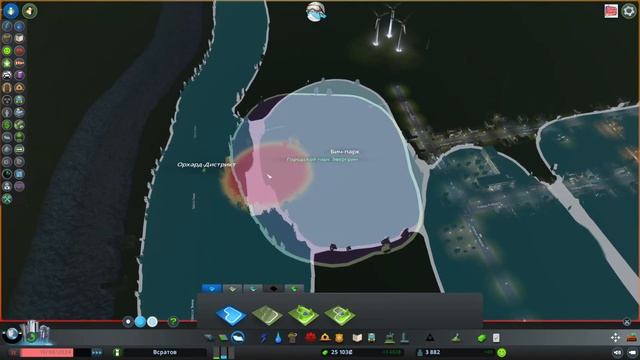Open the Policies document panel
The width and height of the screenshot is (640, 360).
coord(496,338)
